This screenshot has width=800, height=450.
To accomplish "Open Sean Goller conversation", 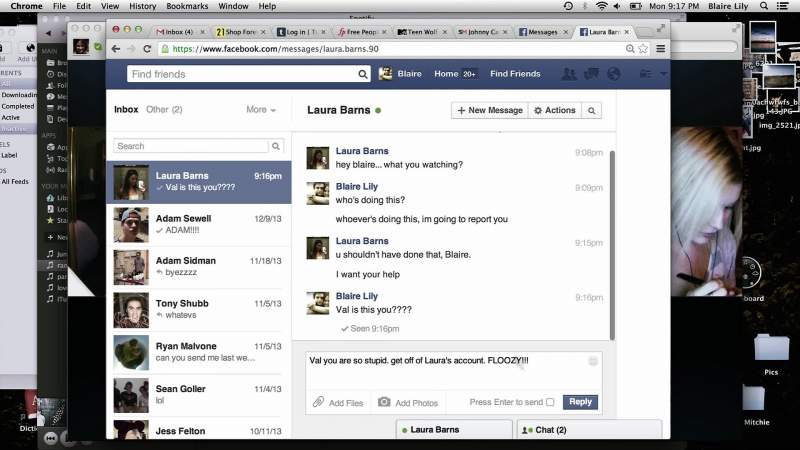I will point(199,395).
